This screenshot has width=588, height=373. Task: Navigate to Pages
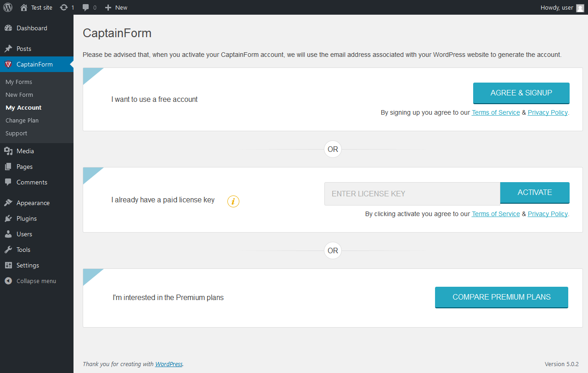(37, 167)
